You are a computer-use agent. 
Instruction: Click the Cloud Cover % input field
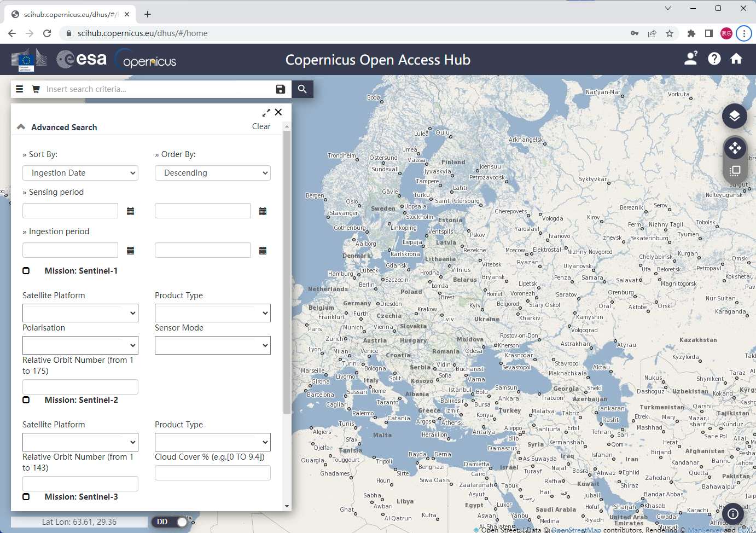click(213, 473)
